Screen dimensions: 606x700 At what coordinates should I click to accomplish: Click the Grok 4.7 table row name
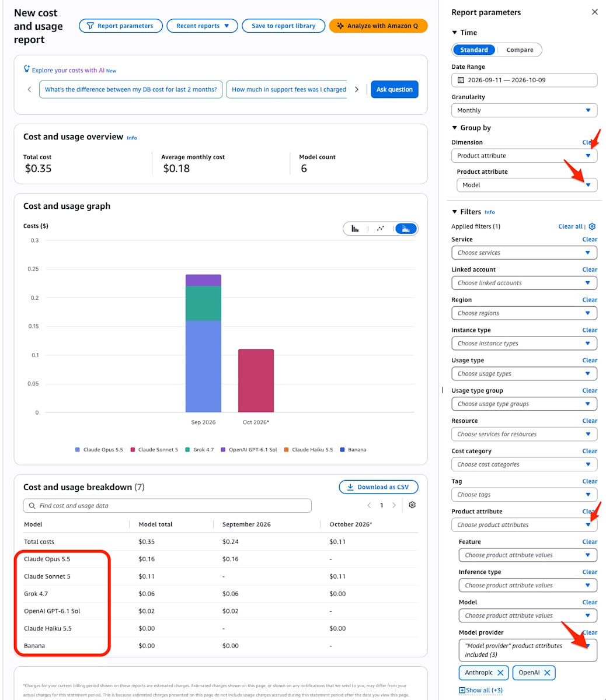tap(36, 594)
